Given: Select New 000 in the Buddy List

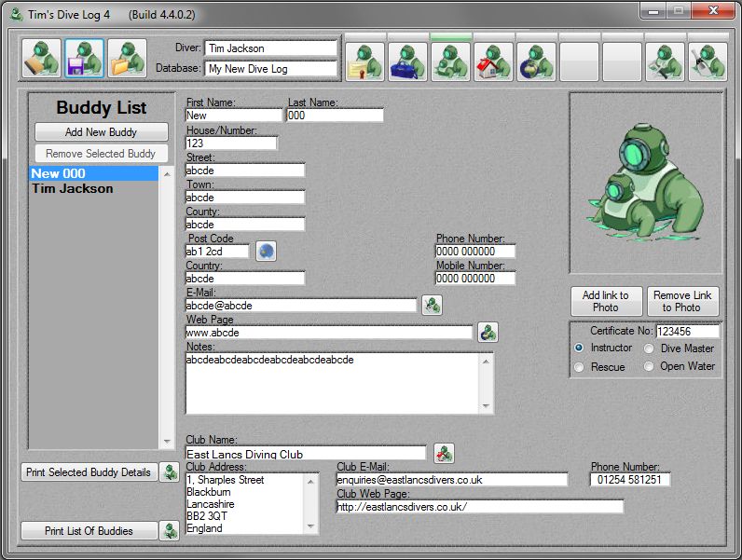Looking at the screenshot, I should (x=94, y=173).
